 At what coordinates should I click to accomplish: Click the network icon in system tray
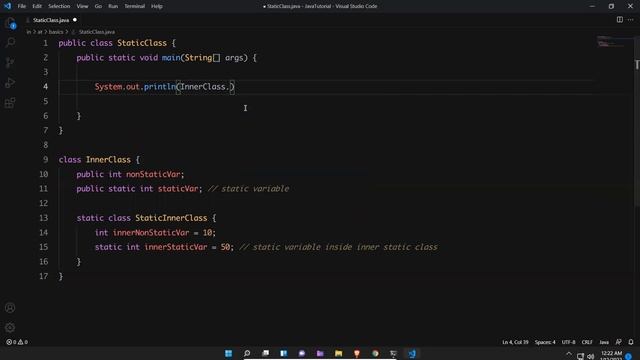click(x=580, y=356)
